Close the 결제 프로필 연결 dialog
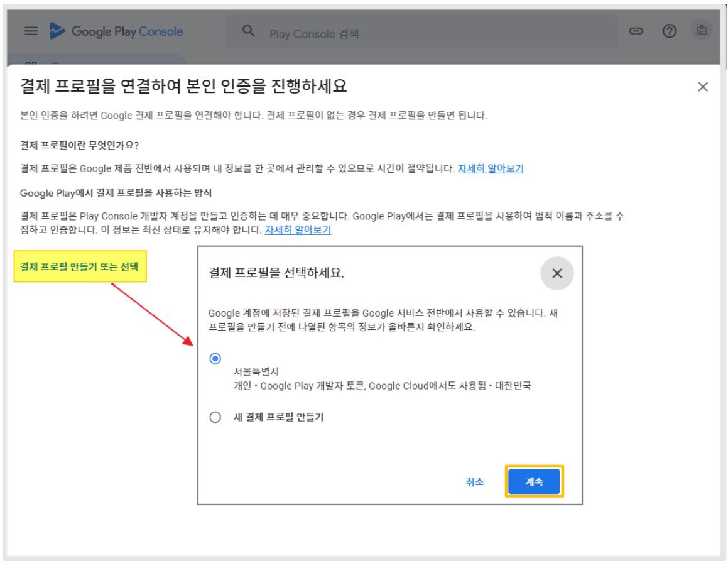 [x=702, y=87]
